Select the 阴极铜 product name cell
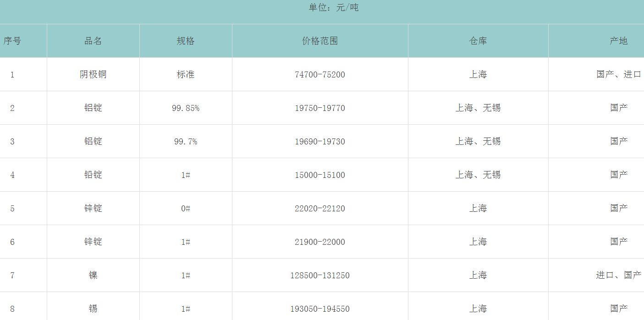The height and width of the screenshot is (320, 644). tap(93, 74)
